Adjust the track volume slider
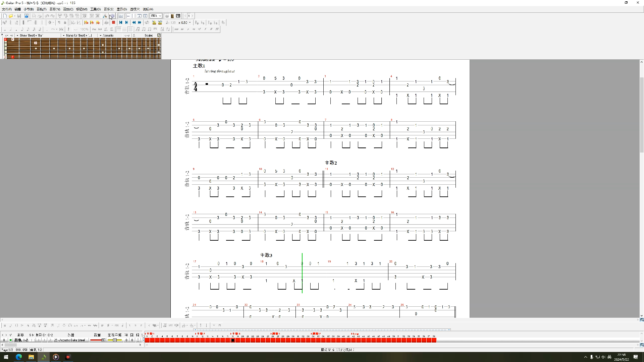Image resolution: width=644 pixels, height=362 pixels. (98, 340)
